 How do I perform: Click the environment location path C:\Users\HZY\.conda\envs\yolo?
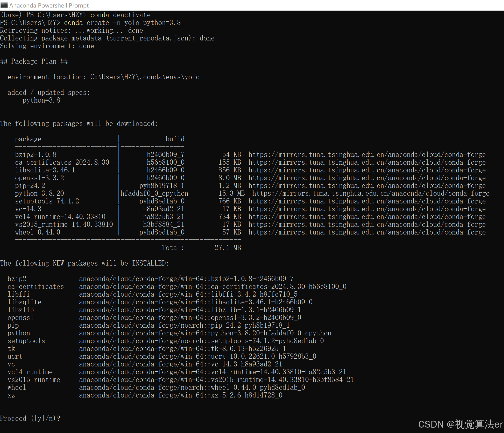[145, 77]
